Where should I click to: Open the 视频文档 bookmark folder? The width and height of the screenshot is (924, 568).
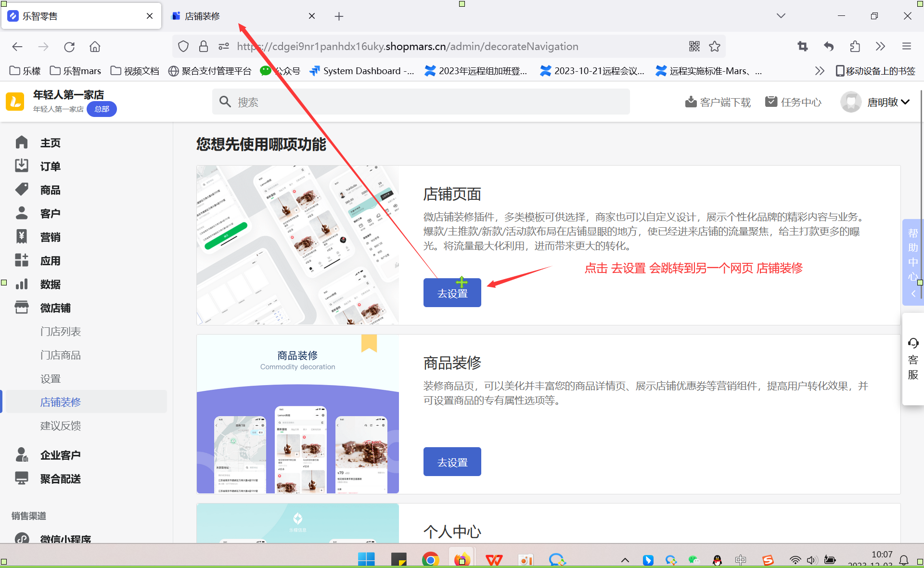tap(135, 71)
